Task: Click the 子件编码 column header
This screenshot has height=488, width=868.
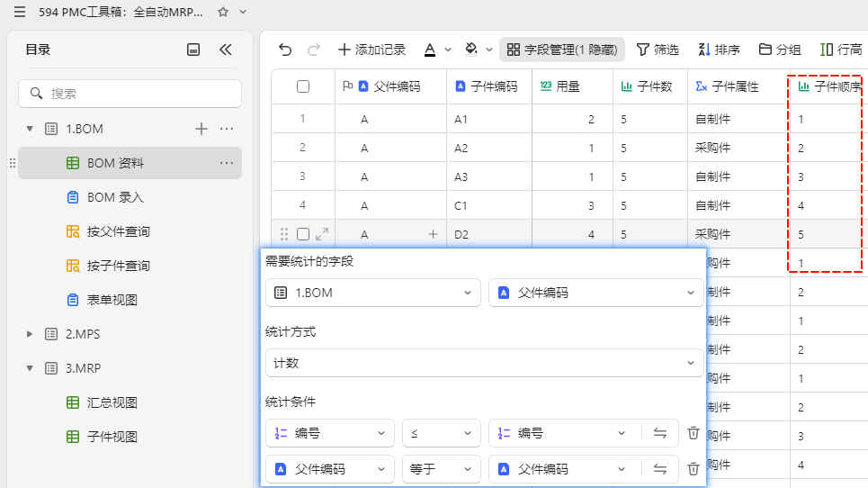Action: point(489,86)
